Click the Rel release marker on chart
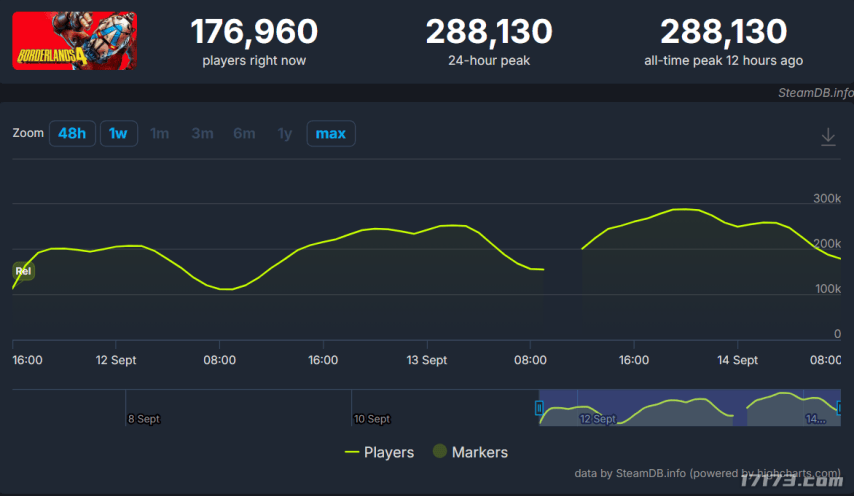The width and height of the screenshot is (854, 496). tap(23, 271)
